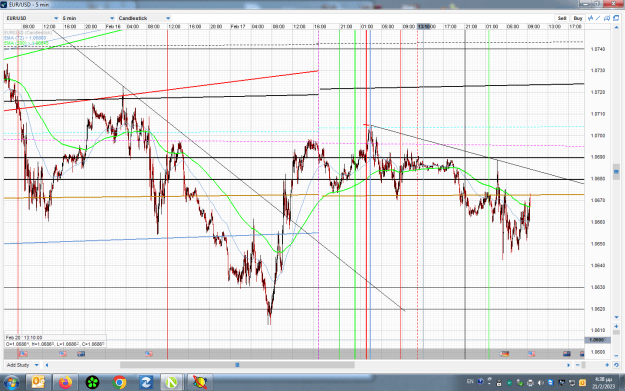Zoom out the price axis with minus
This screenshot has width=625, height=391.
point(616,356)
